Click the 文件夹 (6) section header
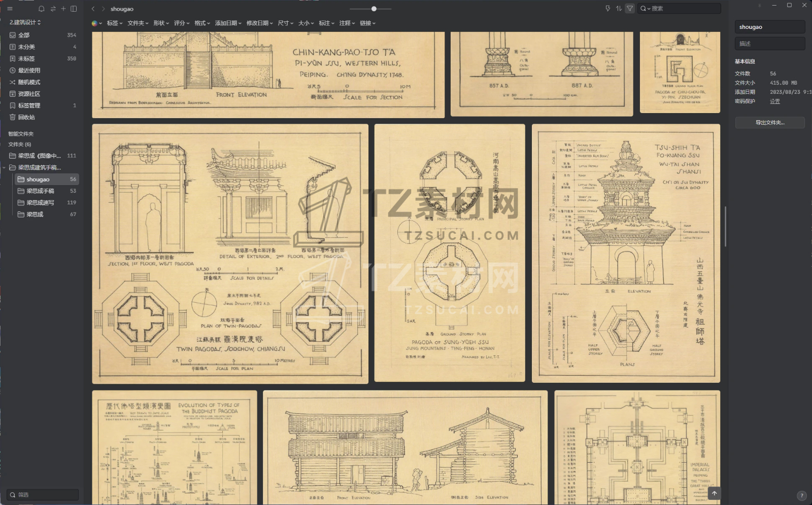The width and height of the screenshot is (812, 505). (19, 145)
